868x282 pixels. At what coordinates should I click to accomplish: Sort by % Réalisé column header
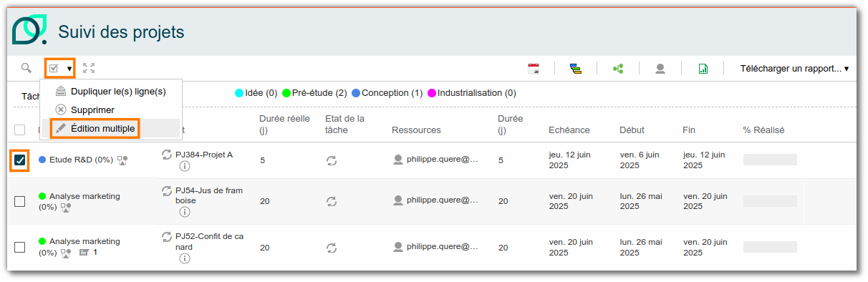click(x=763, y=130)
